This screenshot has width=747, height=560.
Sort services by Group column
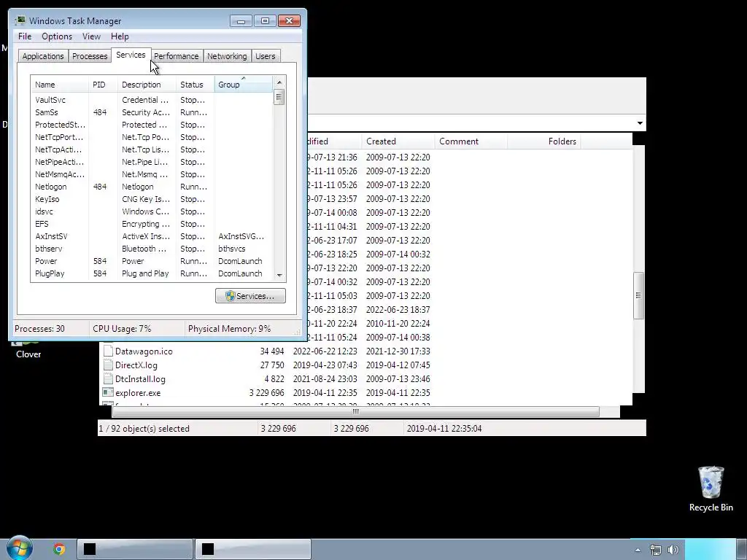pos(244,85)
